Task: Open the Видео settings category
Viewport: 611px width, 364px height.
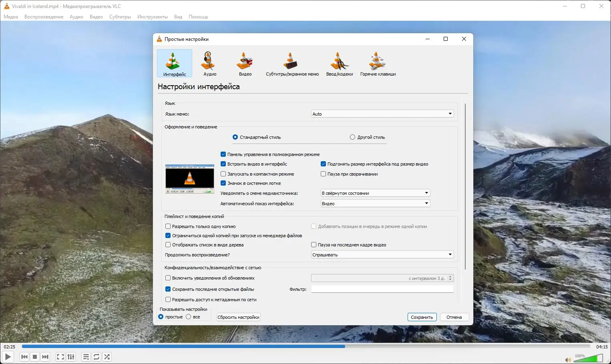Action: (245, 63)
